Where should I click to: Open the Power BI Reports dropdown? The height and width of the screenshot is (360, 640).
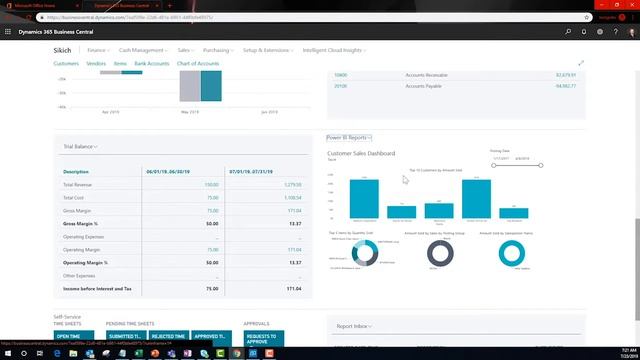(349, 138)
